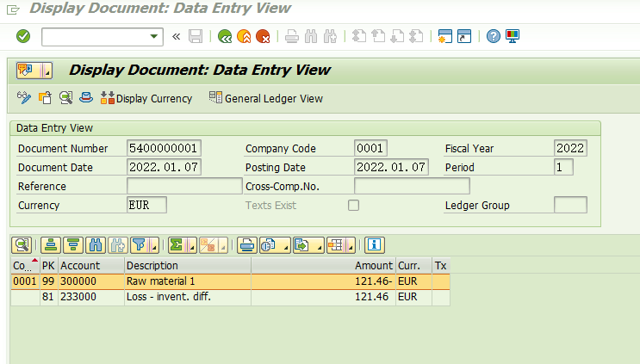This screenshot has height=364, width=640.
Task: Select the Loss - invent. diff. description cell
Action: click(187, 297)
